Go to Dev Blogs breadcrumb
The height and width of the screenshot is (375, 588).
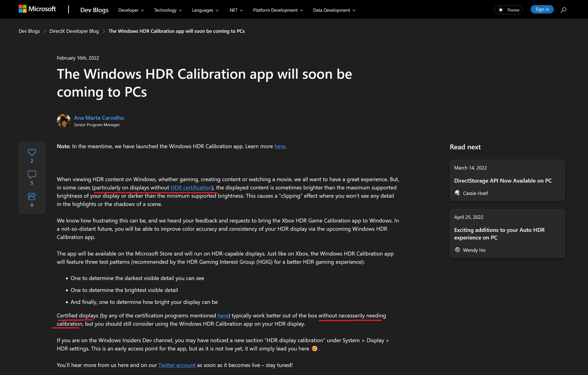click(29, 31)
